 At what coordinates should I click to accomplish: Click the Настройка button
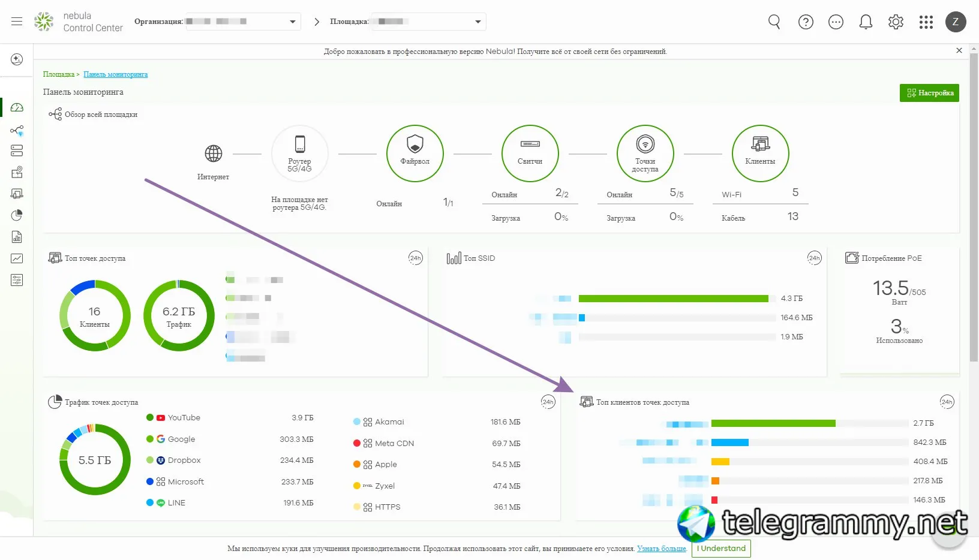coord(929,93)
